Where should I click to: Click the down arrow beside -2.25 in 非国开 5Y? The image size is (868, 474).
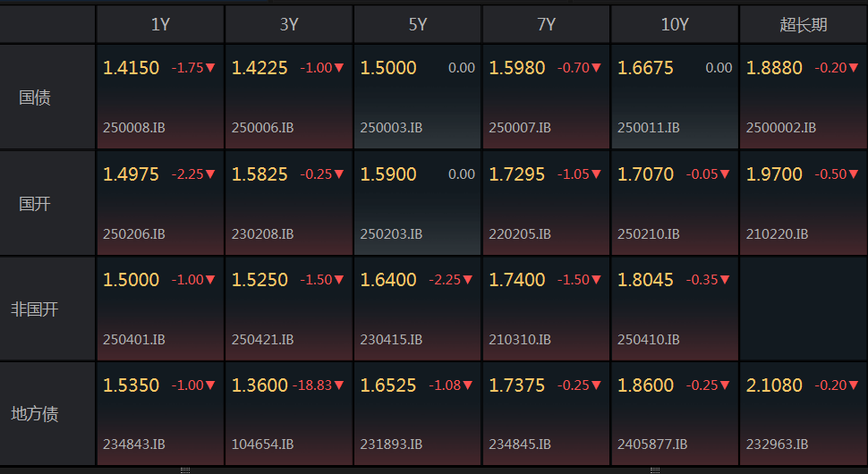pyautogui.click(x=468, y=280)
